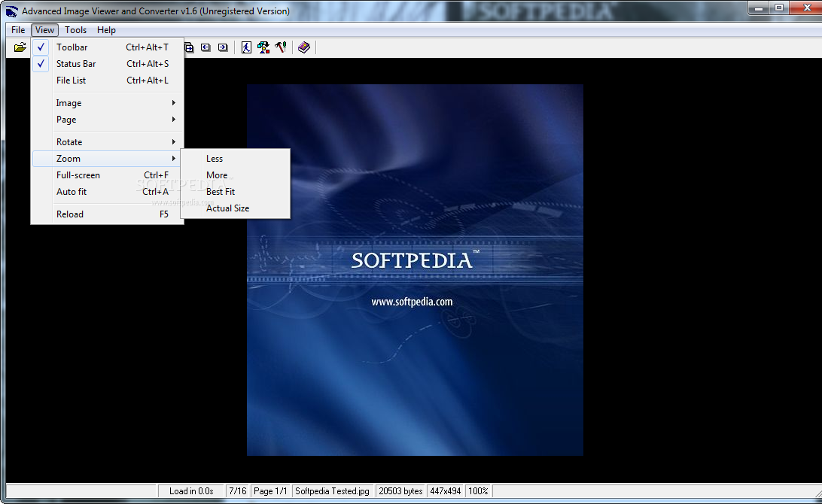The width and height of the screenshot is (822, 504).
Task: Close the Advanced Image Viewer window
Action: pos(807,8)
